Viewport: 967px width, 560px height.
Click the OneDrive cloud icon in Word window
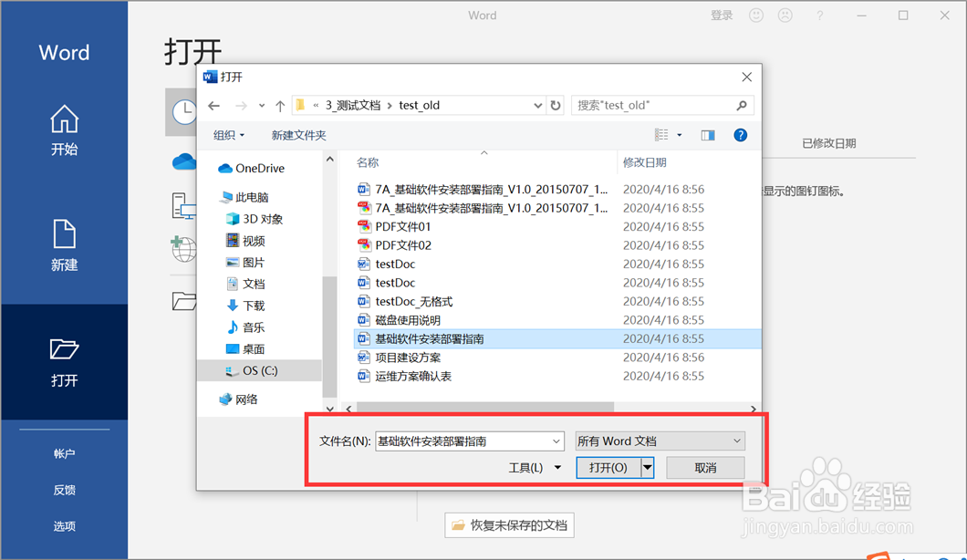[183, 161]
